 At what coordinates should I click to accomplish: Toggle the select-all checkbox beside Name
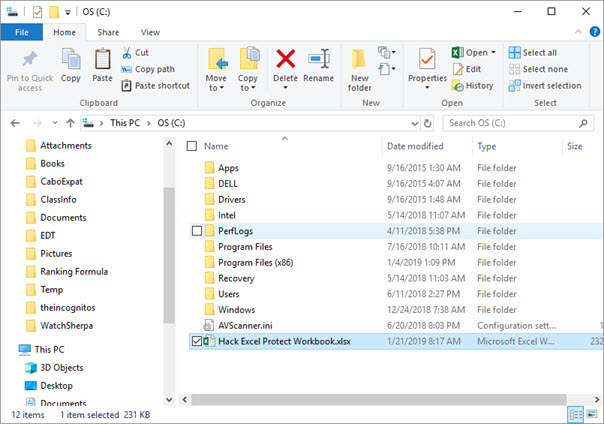(x=192, y=146)
